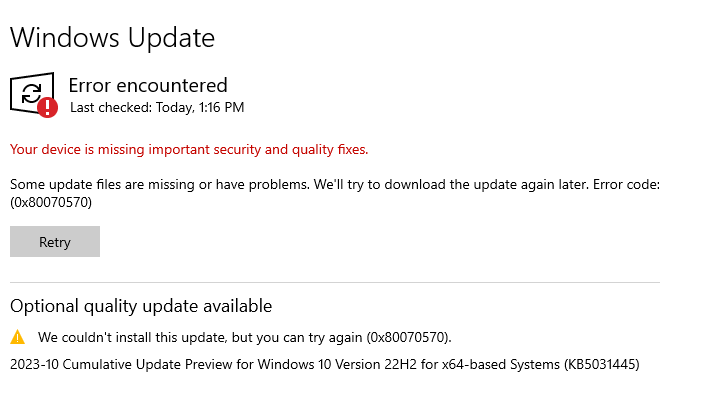Click the circular refresh arrows in the monitor icon
This screenshot has width=711, height=393.
click(x=32, y=93)
